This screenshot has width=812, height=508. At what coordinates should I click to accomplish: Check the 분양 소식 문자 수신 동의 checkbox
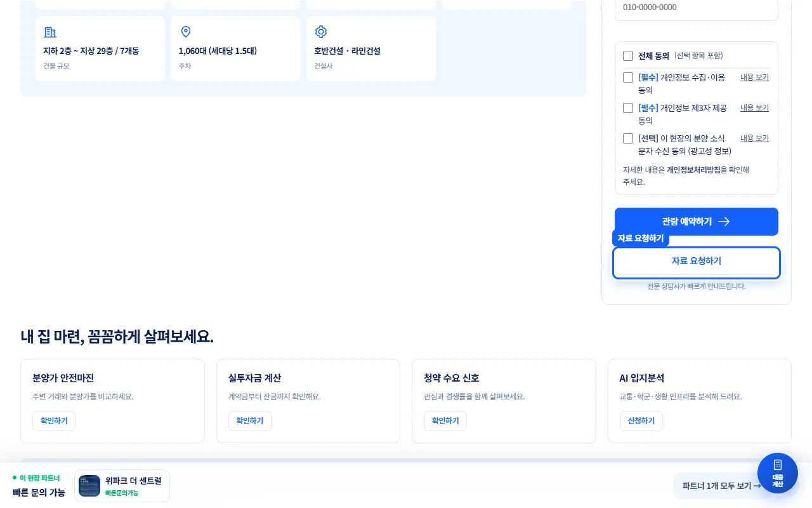point(628,138)
